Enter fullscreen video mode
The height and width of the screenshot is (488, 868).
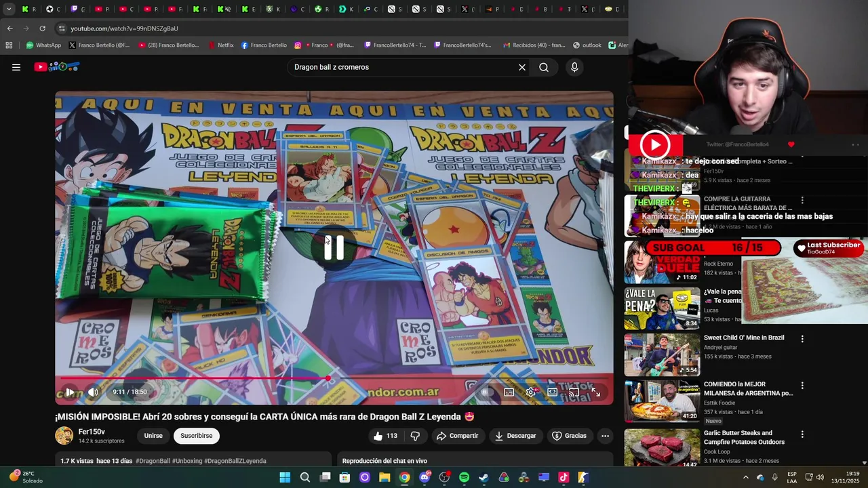click(595, 392)
